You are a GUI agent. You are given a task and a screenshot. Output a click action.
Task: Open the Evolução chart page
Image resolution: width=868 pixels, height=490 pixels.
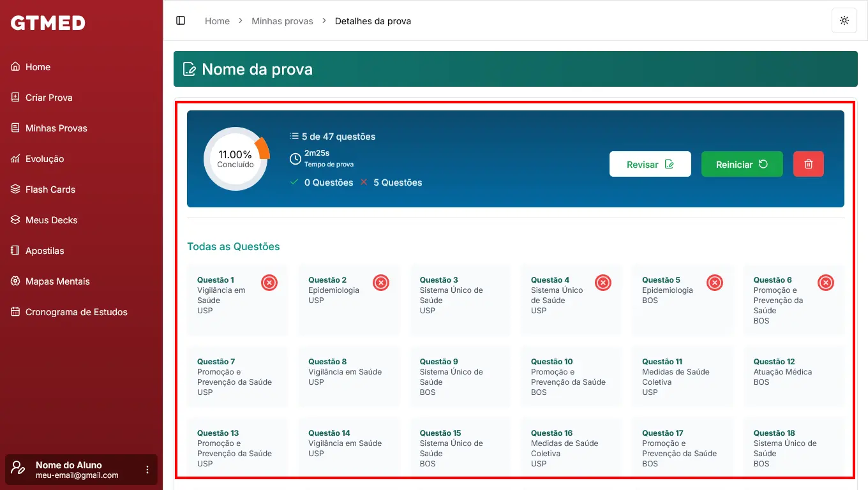tap(45, 159)
